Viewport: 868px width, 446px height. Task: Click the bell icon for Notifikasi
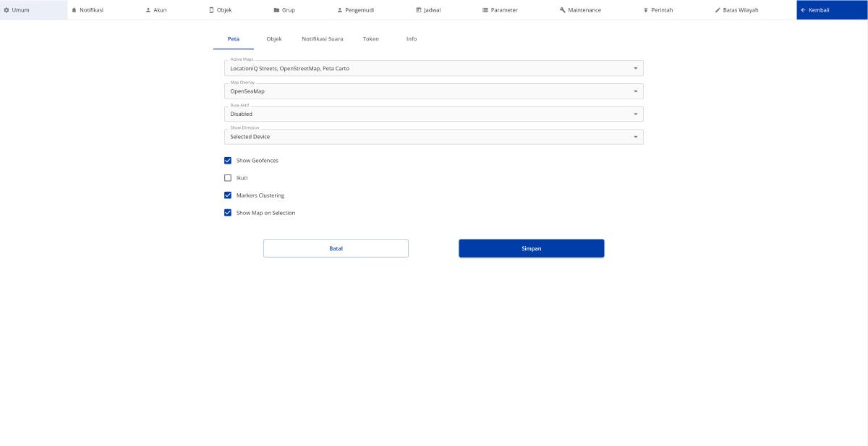click(74, 10)
